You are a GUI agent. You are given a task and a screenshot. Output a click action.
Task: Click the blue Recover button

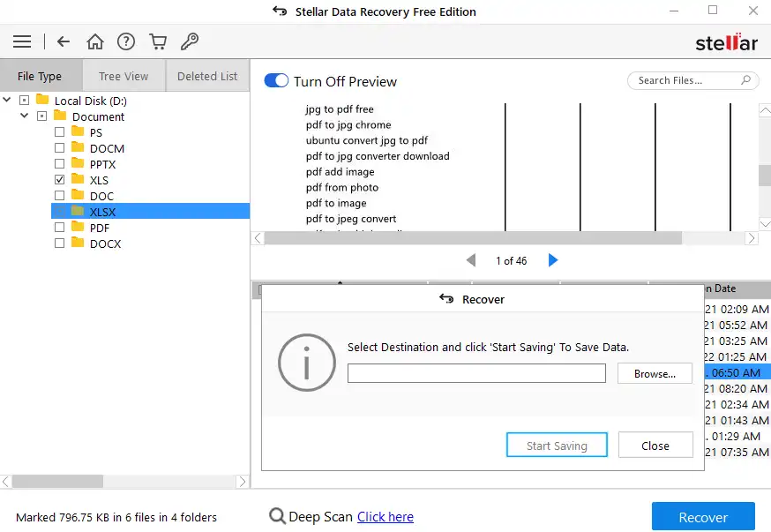click(703, 517)
